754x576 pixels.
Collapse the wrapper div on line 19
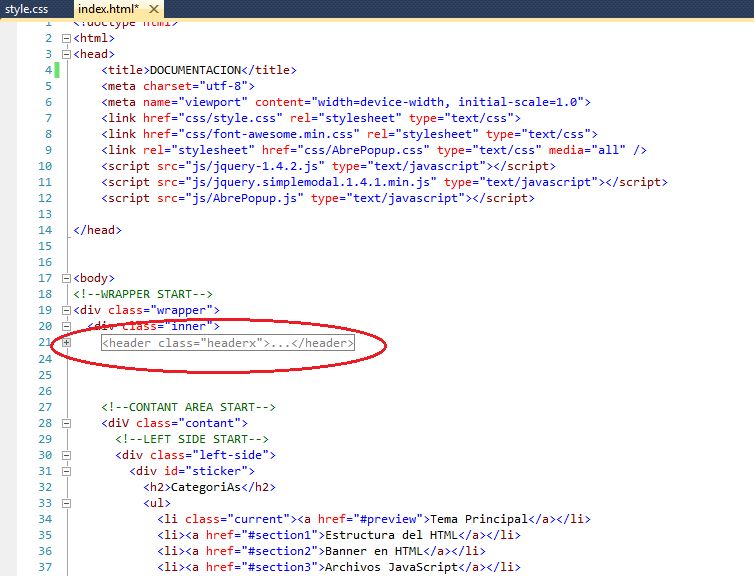[x=66, y=311]
